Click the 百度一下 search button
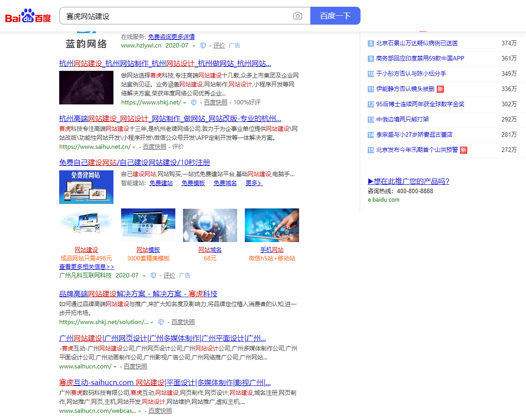 335,15
